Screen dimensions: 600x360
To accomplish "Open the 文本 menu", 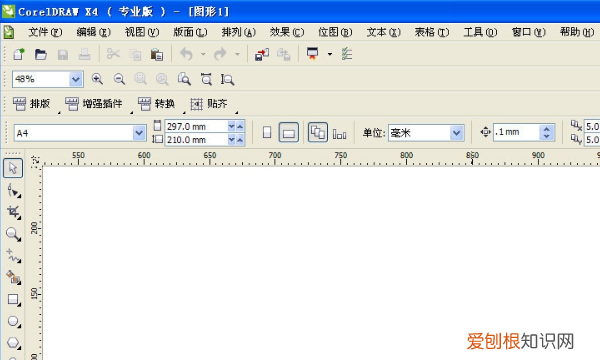I will [383, 32].
